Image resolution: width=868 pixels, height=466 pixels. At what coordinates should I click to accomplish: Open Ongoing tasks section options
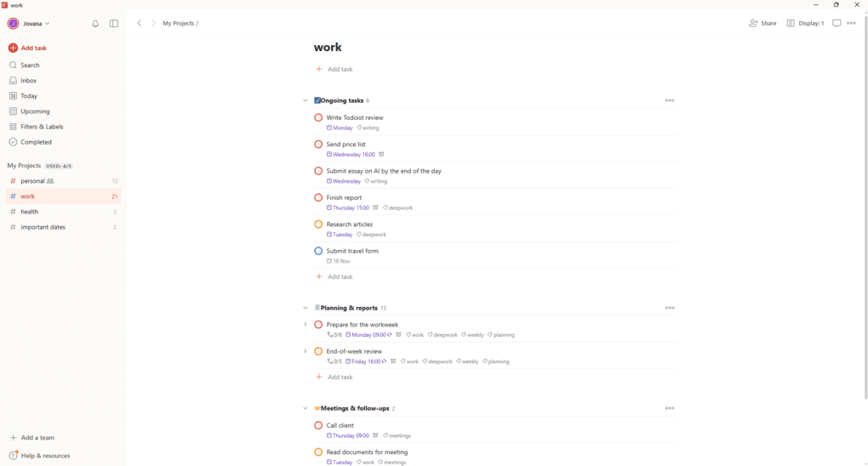pos(670,100)
